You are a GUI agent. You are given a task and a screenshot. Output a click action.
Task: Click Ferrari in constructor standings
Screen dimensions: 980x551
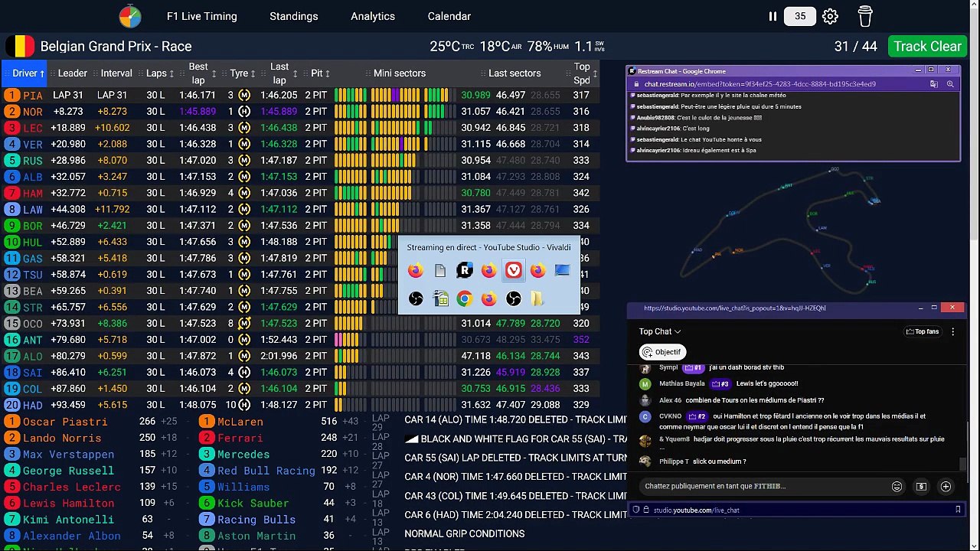point(240,438)
